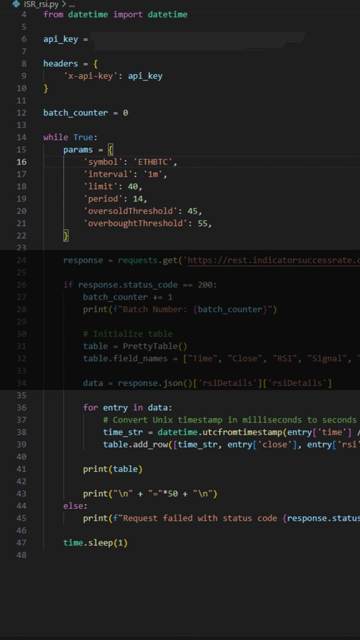Click the '# Initialize table' comment

(x=128, y=334)
